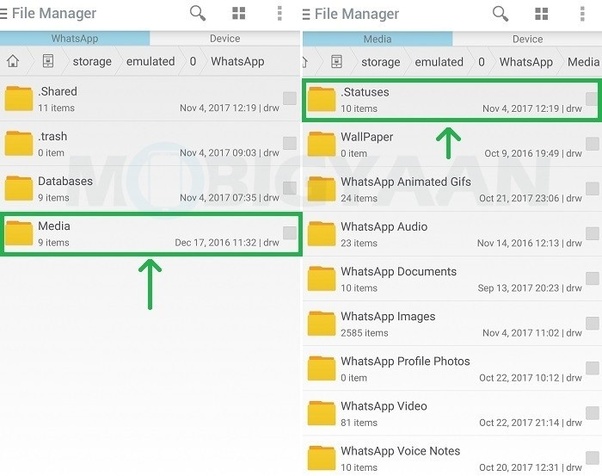Open the .Statuses folder icon

pyautogui.click(x=322, y=99)
